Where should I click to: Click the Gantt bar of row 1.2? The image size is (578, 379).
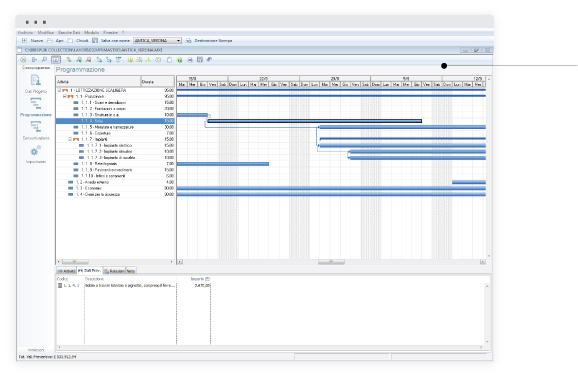tap(469, 182)
